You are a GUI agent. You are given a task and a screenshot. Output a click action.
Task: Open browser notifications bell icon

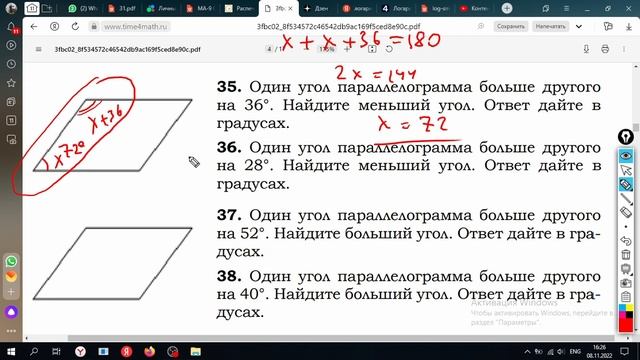coord(11,27)
